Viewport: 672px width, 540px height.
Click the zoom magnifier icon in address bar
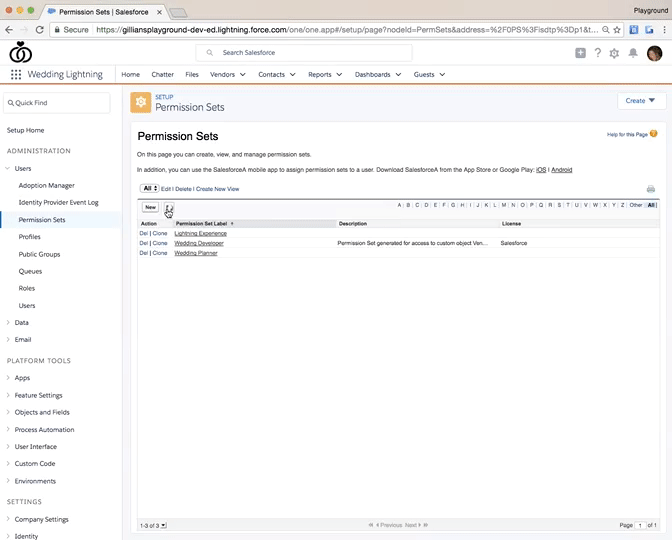pos(606,30)
